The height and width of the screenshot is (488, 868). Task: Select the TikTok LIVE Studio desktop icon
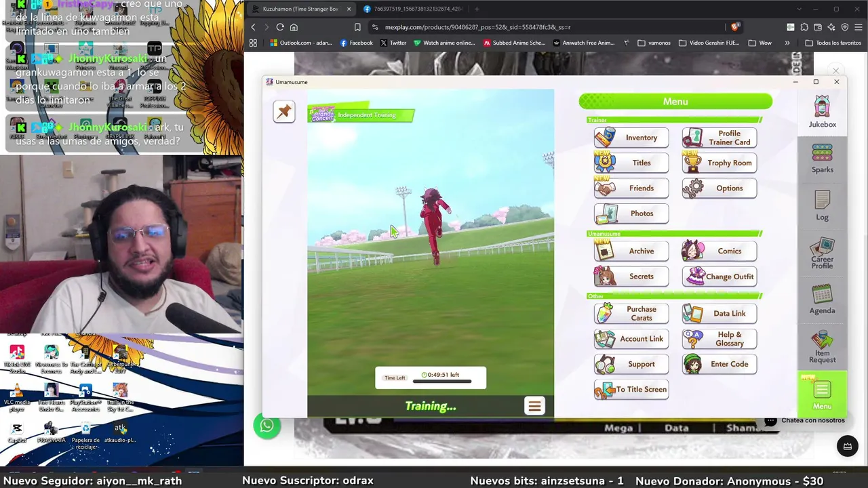pyautogui.click(x=17, y=359)
